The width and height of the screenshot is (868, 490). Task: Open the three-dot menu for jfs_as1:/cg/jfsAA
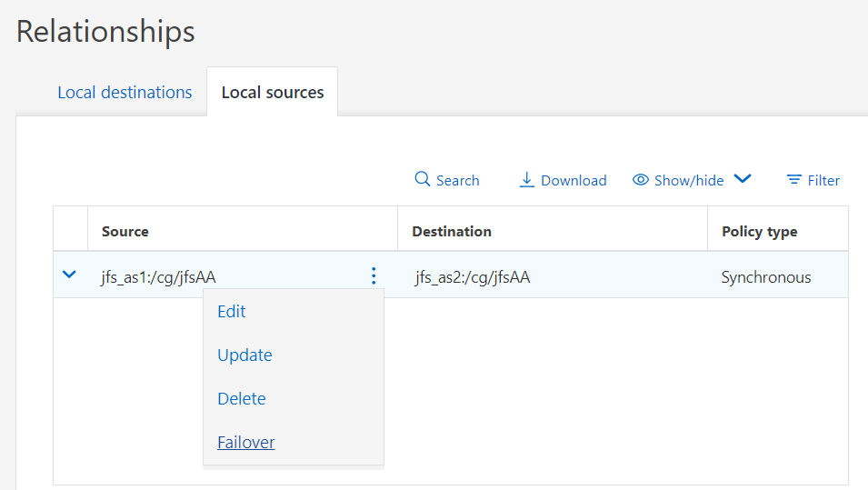374,276
